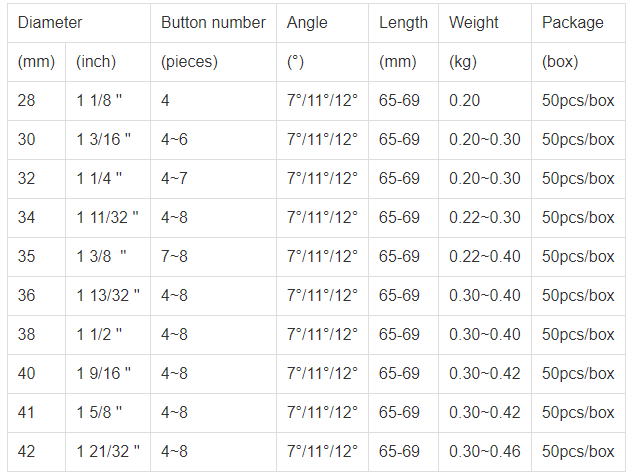
Task: Click the 1 5/8" inch cell
Action: [108, 413]
